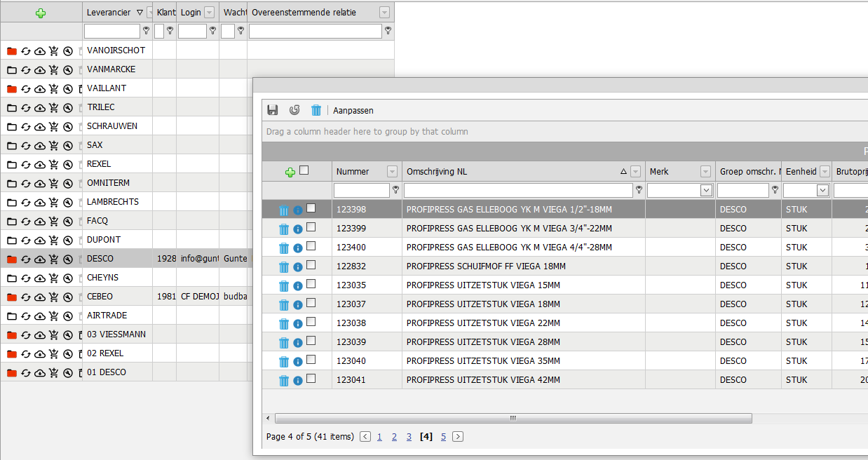Viewport: 868px width, 460px height.
Task: Delete article 123399 with its trash icon
Action: [x=284, y=229]
